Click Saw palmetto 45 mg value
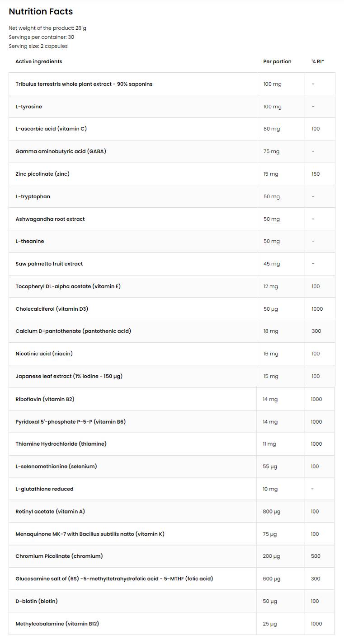 272,264
